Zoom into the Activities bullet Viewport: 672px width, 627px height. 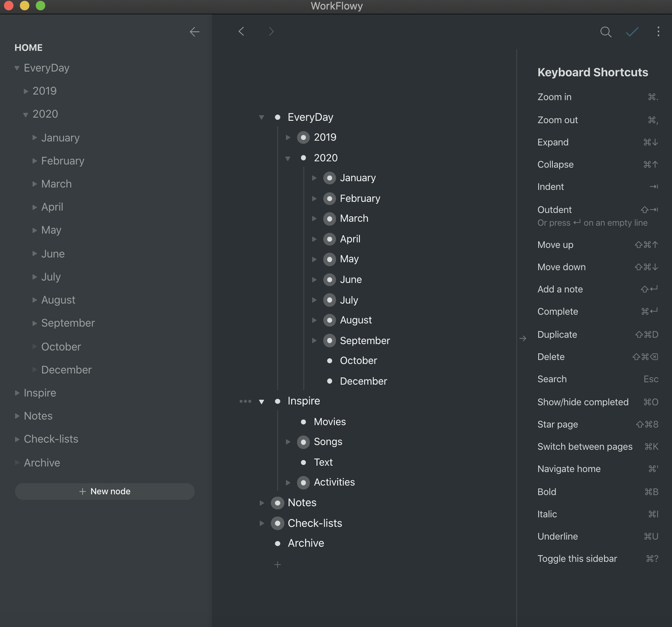[x=304, y=482]
